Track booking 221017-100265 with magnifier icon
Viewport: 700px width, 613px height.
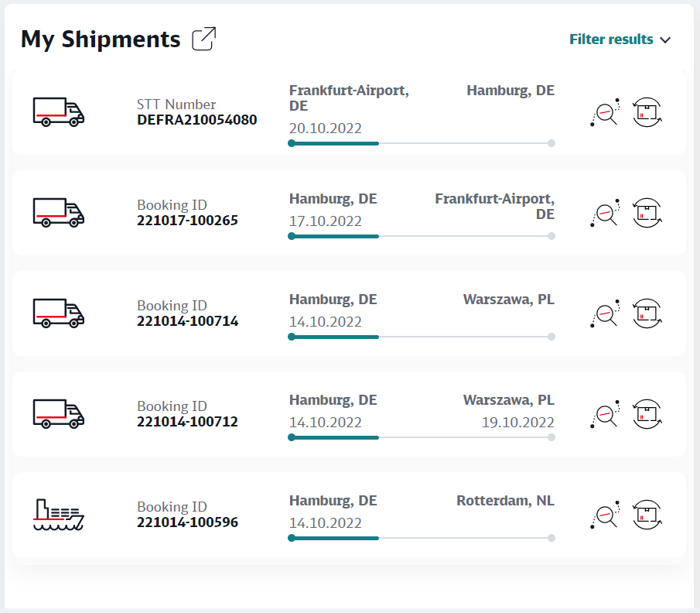(x=606, y=213)
